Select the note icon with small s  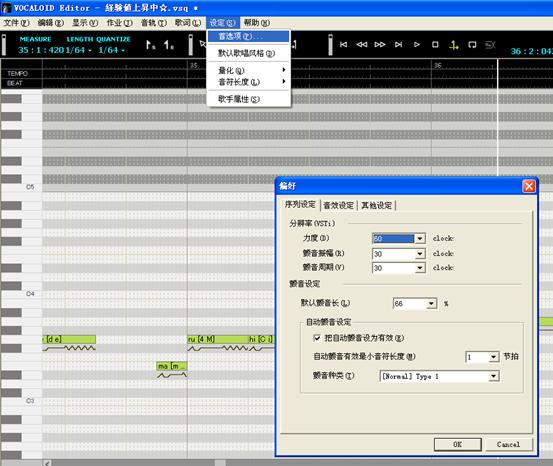(x=151, y=45)
